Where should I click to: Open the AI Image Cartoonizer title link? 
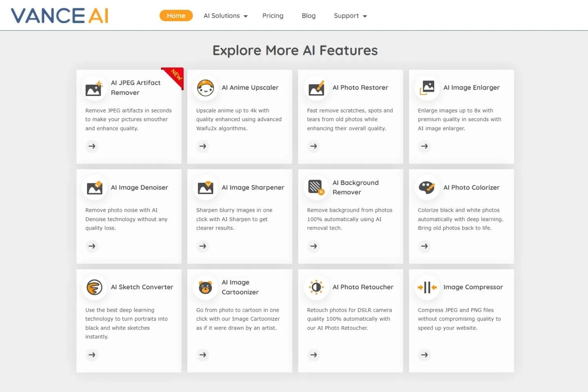click(x=240, y=287)
